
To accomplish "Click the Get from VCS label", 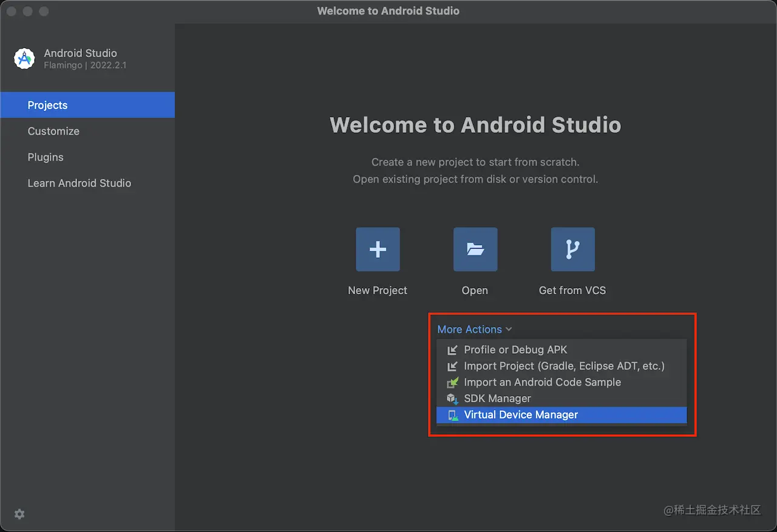I will pos(572,291).
